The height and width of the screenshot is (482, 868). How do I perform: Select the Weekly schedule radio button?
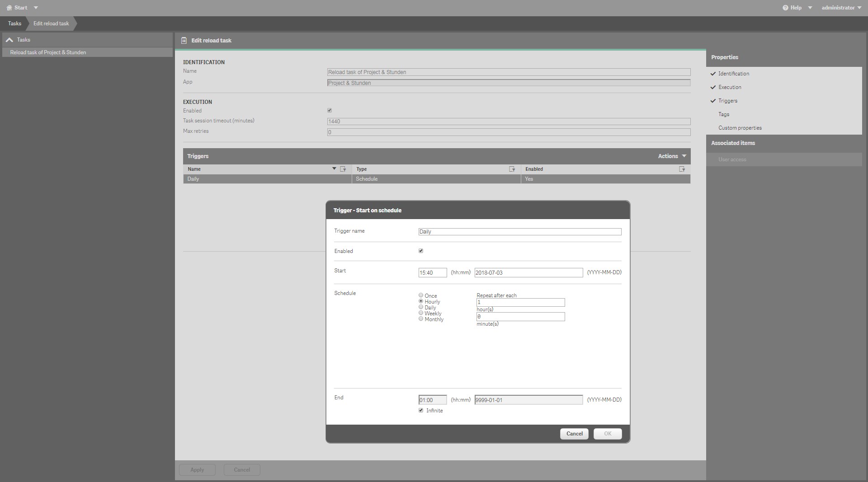coord(421,313)
